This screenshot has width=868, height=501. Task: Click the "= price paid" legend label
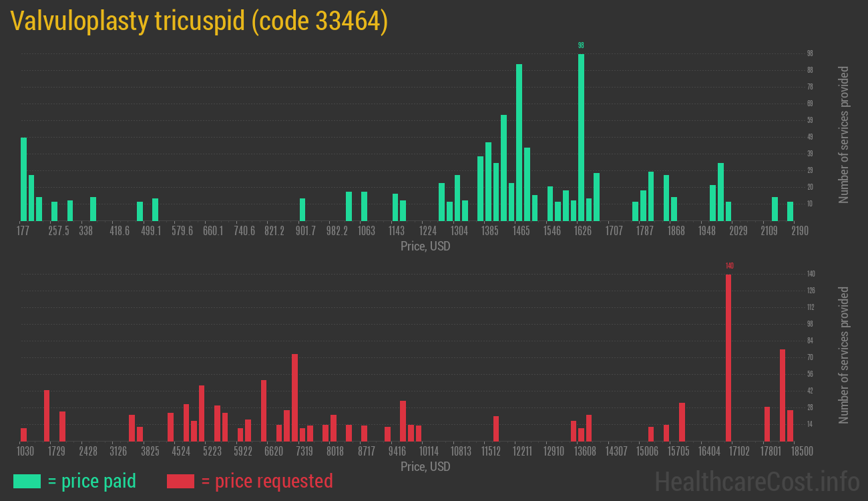91,481
